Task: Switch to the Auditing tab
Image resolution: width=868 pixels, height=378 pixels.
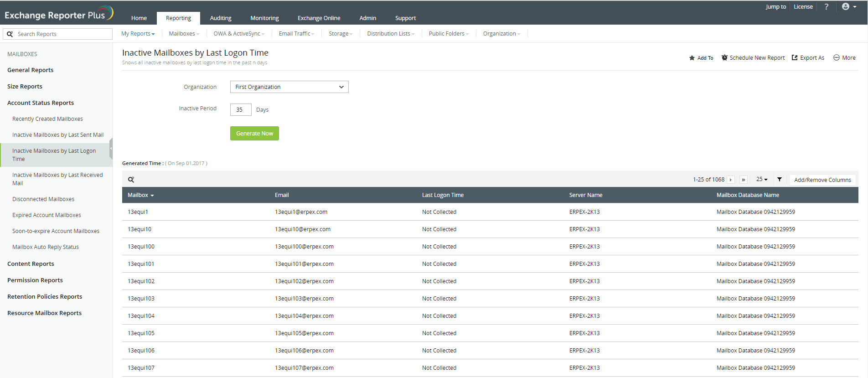Action: click(x=221, y=18)
